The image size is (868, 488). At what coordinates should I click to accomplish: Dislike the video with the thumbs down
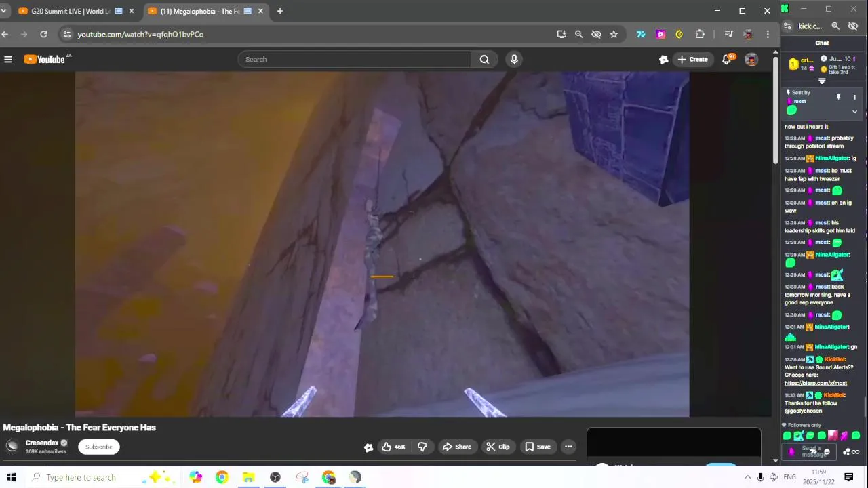(x=422, y=447)
